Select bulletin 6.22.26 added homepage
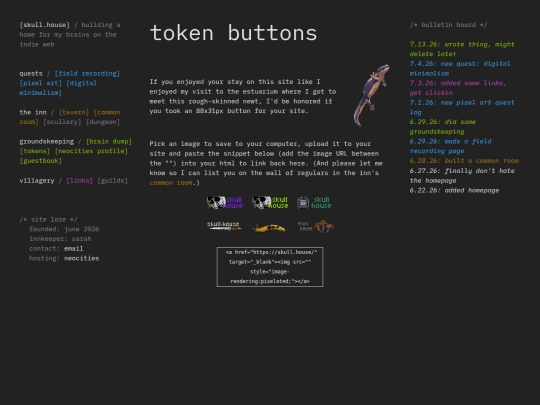The width and height of the screenshot is (540, 405). pos(454,190)
